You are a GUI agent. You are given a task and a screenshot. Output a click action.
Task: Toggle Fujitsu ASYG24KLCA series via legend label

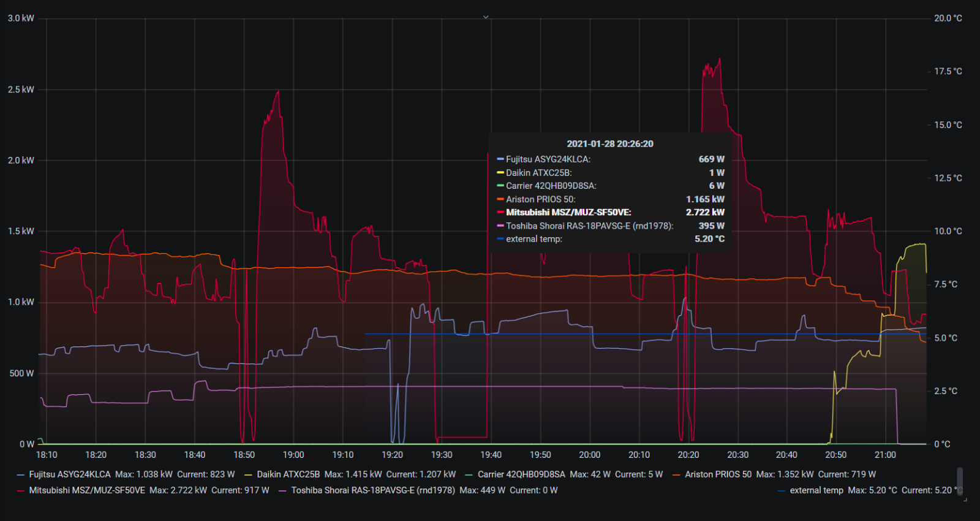pyautogui.click(x=70, y=474)
